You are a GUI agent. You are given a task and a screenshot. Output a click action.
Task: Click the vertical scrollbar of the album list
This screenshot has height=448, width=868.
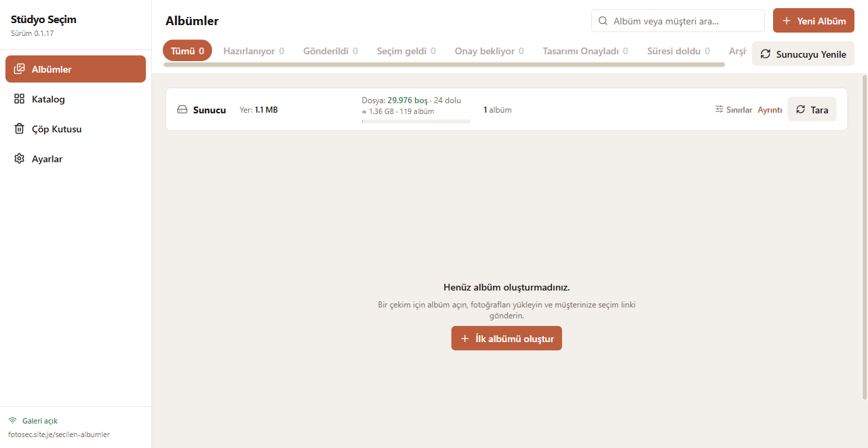coord(864,237)
